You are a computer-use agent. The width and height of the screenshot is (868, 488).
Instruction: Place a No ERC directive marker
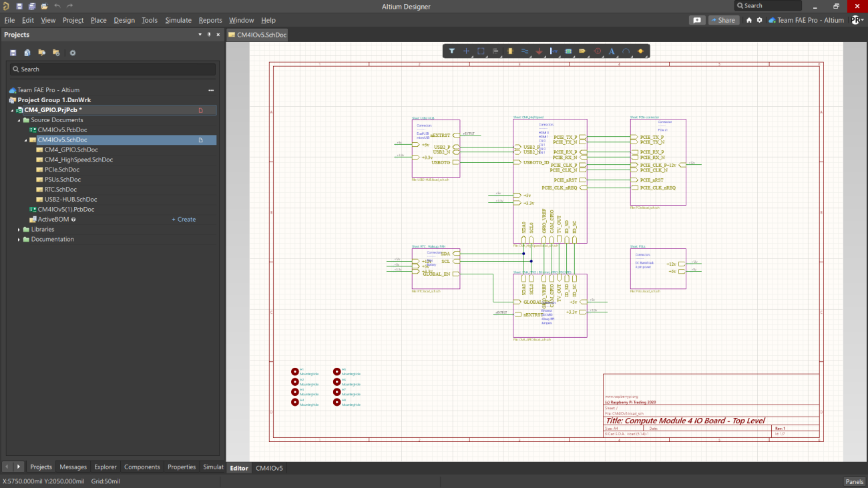pyautogui.click(x=598, y=51)
